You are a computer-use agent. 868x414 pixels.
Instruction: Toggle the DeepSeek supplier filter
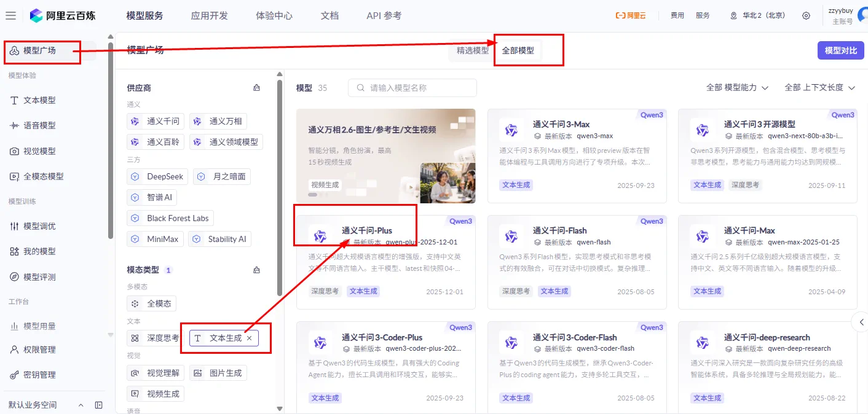157,176
